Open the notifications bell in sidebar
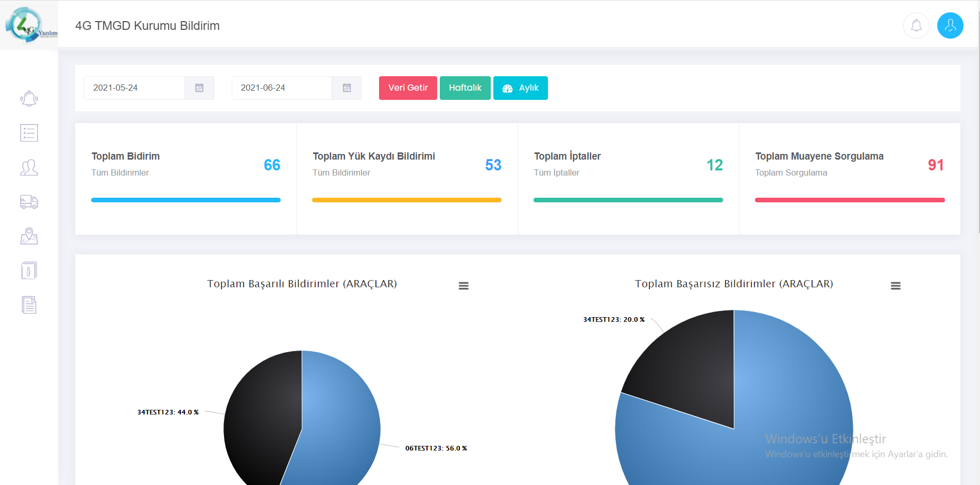The image size is (980, 485). (29, 98)
